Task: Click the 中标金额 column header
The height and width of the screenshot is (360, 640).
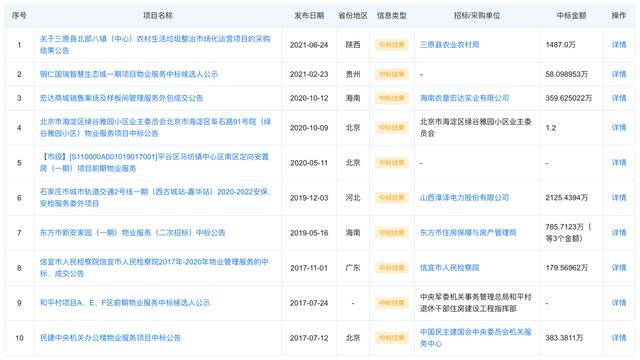Action: pos(571,16)
